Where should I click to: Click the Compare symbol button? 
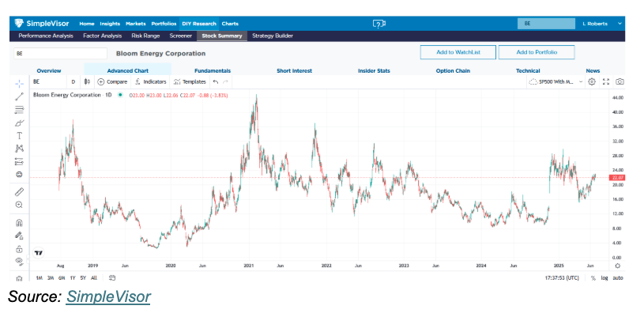point(112,81)
